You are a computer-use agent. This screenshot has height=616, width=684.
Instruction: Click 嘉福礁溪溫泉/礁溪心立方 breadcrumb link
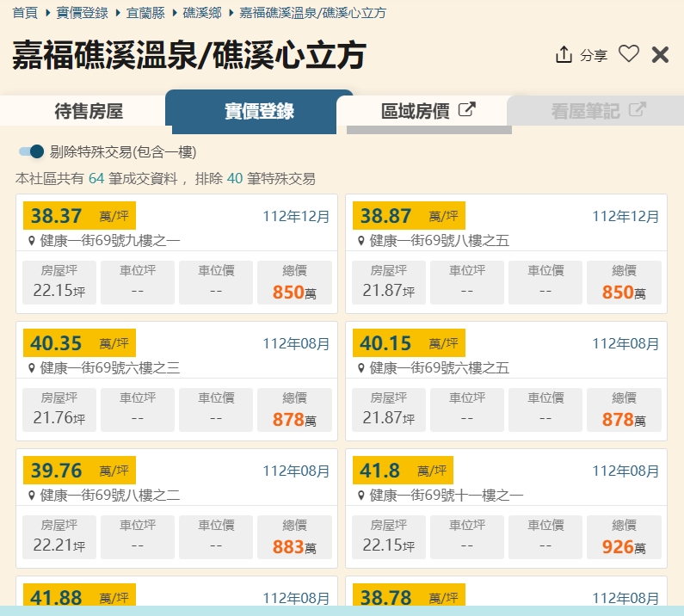(312, 13)
